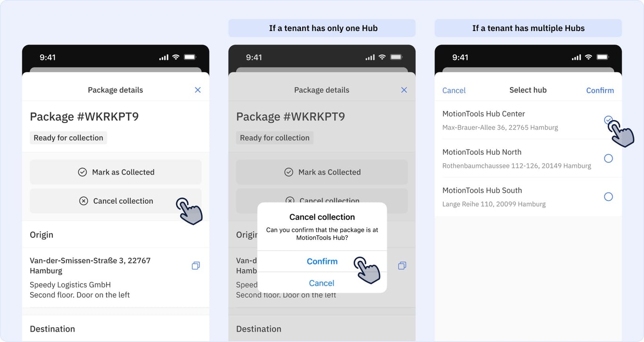This screenshot has height=342, width=644.
Task: Click the Ready for collection badge in the left phone
Action: pos(68,138)
